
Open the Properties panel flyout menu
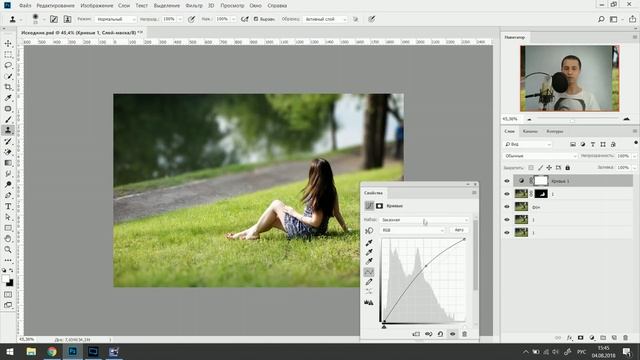pyautogui.click(x=474, y=193)
